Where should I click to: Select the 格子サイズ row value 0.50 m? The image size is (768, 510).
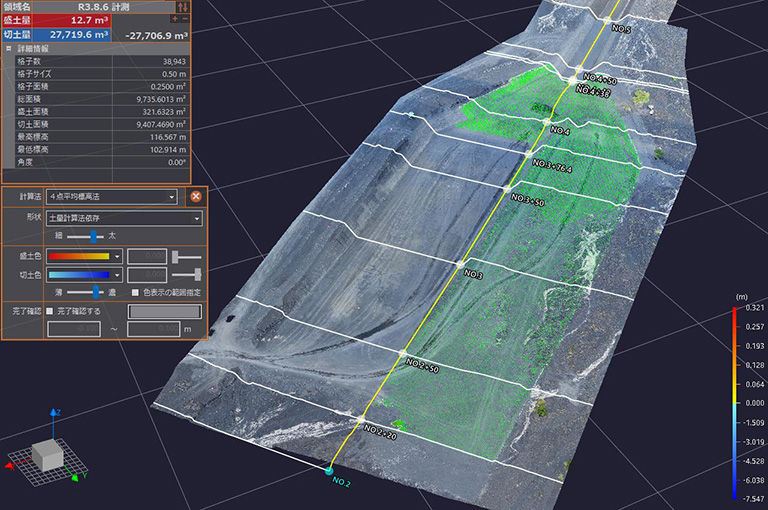(174, 74)
